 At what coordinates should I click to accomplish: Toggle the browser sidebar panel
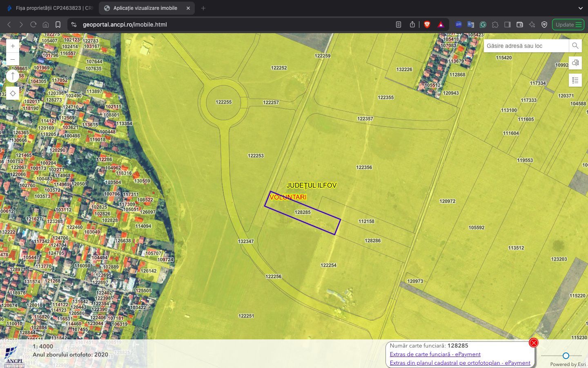click(508, 25)
